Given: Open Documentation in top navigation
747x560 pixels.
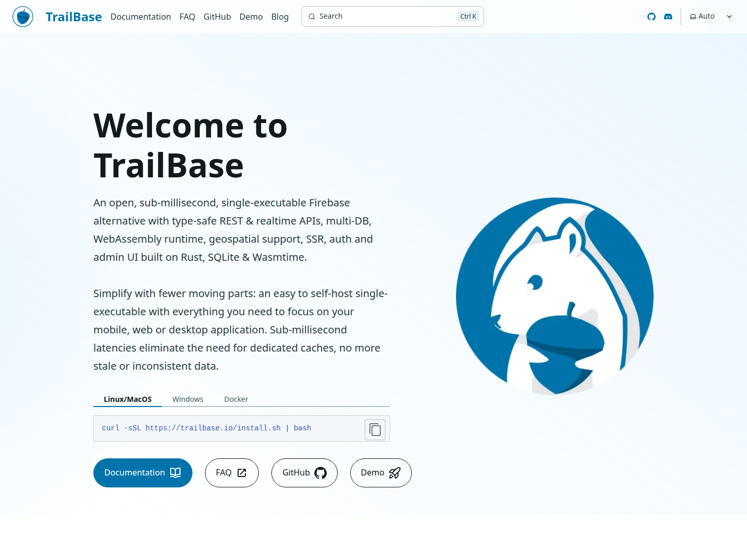Looking at the screenshot, I should pos(141,17).
